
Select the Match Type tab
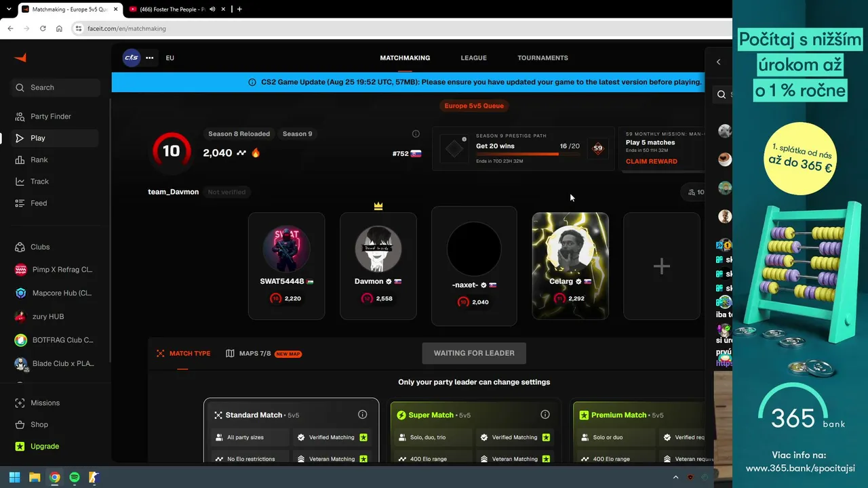[x=183, y=354]
